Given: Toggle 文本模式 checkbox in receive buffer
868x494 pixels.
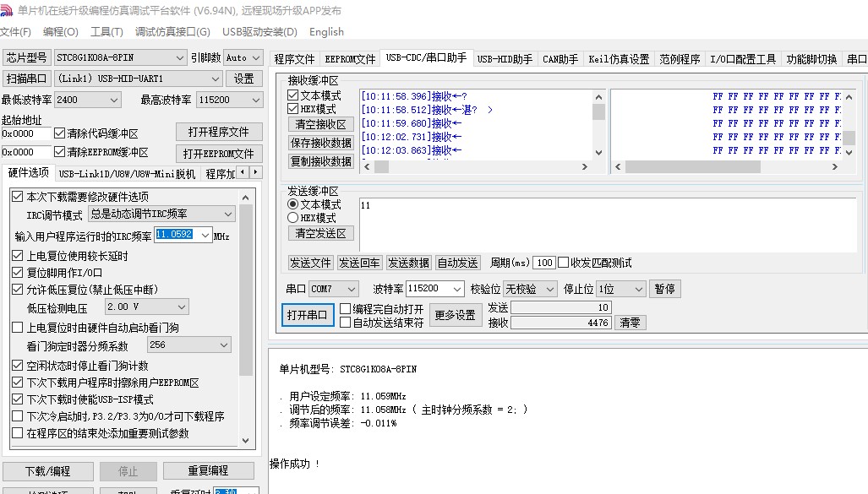Looking at the screenshot, I should (x=292, y=95).
